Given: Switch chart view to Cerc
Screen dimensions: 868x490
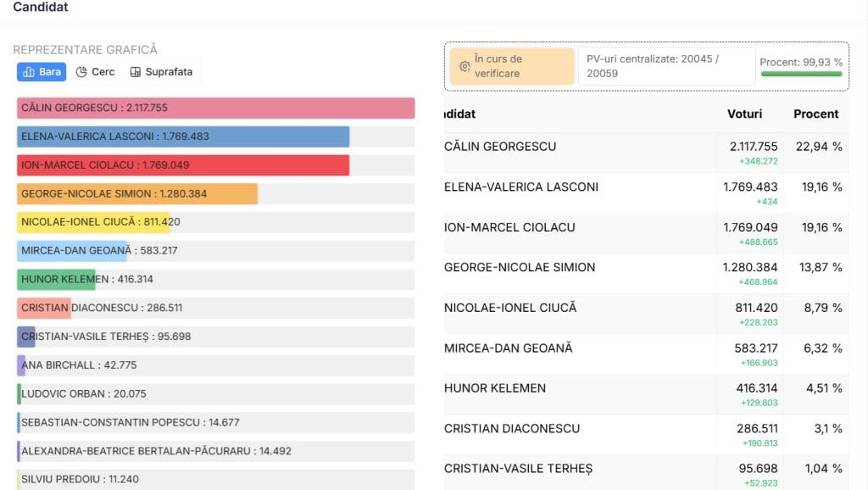Looking at the screenshot, I should tap(95, 72).
